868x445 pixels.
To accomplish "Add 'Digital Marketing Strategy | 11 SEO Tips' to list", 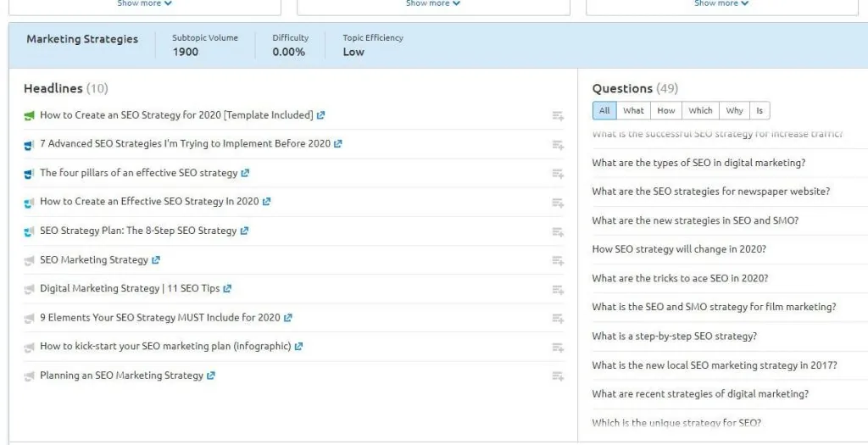I will (558, 290).
